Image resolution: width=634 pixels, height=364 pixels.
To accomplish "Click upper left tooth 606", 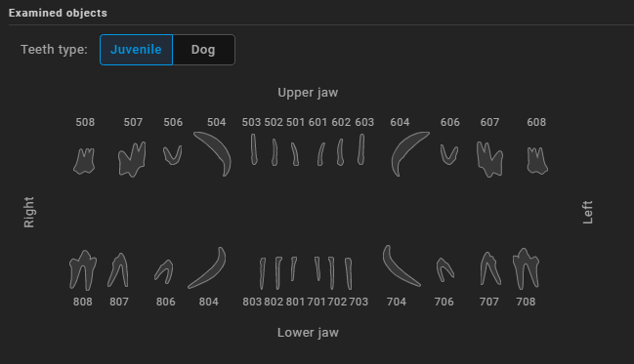I will tap(449, 155).
